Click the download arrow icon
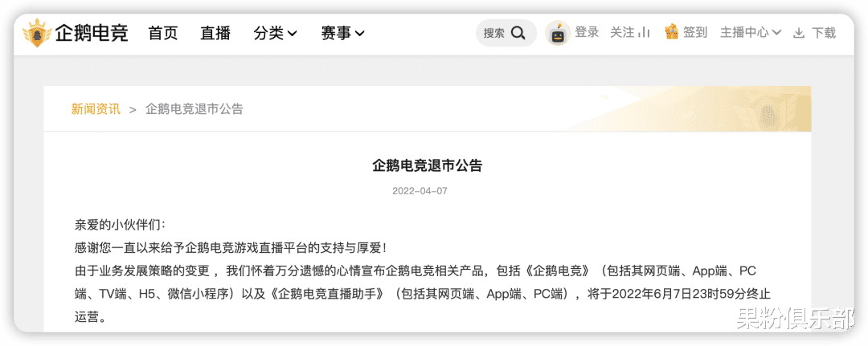The width and height of the screenshot is (868, 346). 798,33
